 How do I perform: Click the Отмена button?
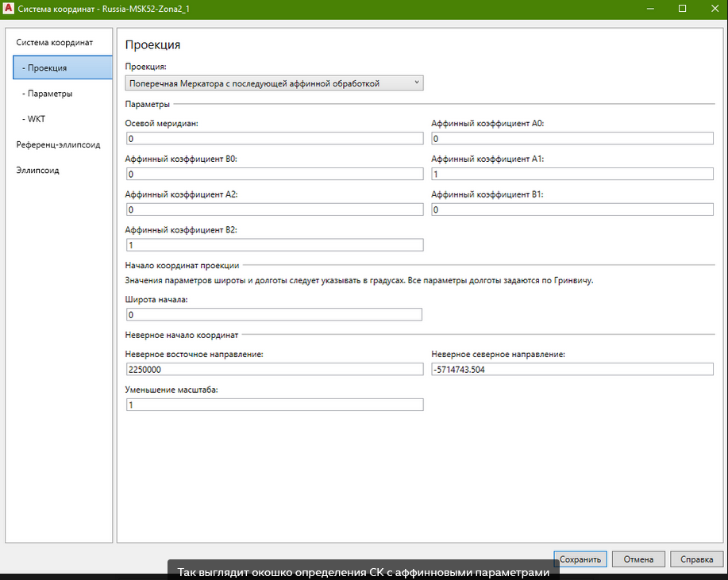[637, 559]
